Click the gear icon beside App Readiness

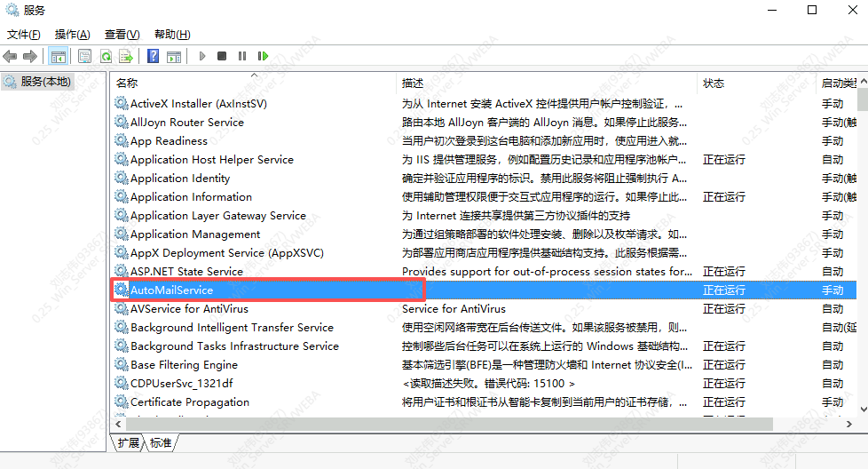coord(122,140)
